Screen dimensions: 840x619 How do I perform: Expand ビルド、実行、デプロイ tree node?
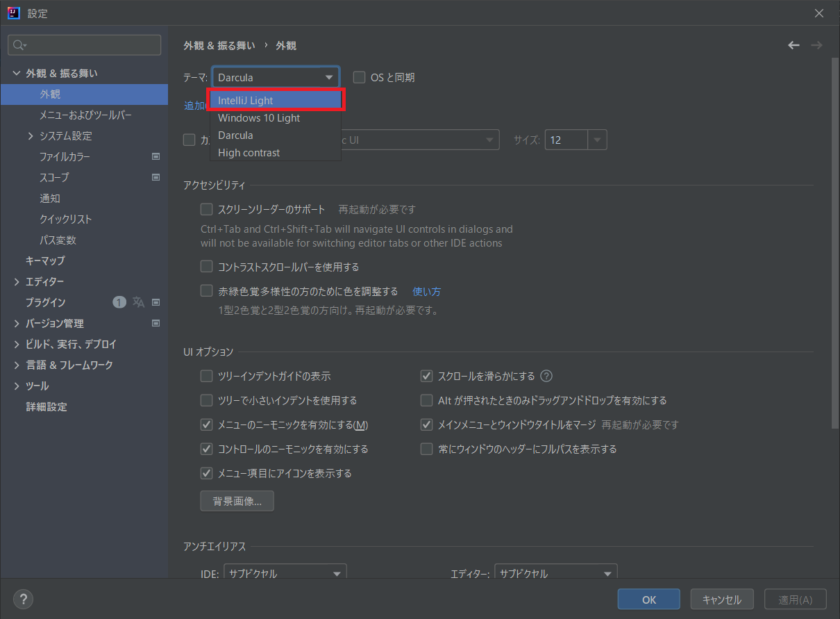(x=17, y=345)
